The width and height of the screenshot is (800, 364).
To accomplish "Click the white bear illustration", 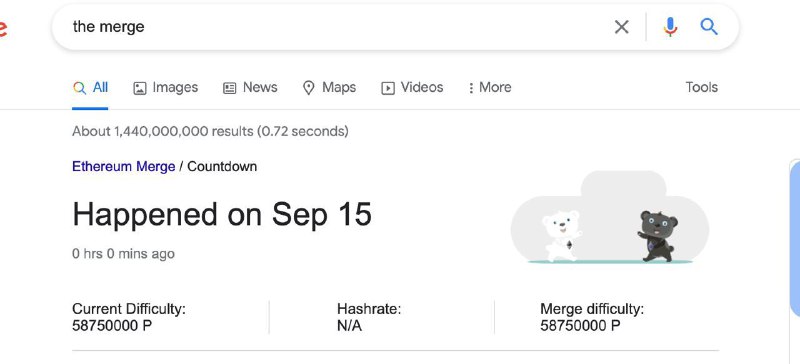I will click(561, 235).
